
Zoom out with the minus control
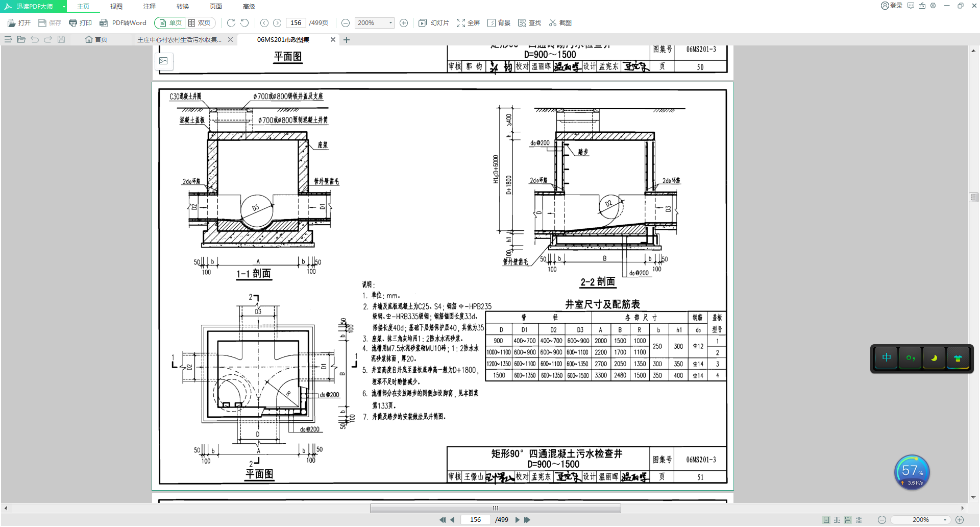coord(346,22)
